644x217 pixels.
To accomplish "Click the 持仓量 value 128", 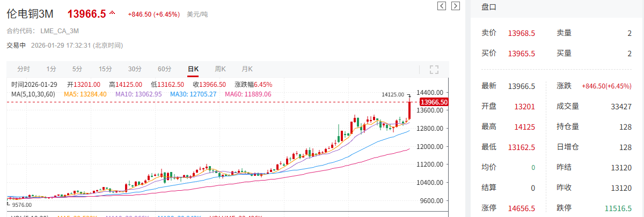I will [x=626, y=127].
